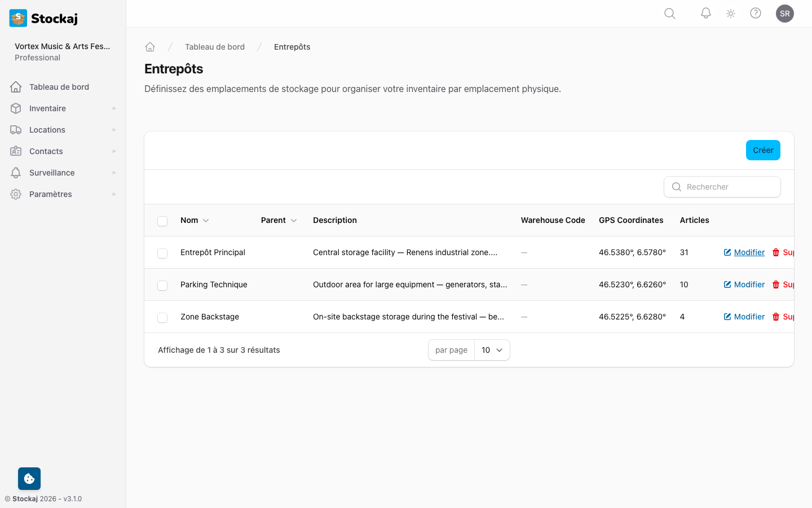Open the notifications bell icon
Image resolution: width=812 pixels, height=508 pixels.
[x=705, y=13]
